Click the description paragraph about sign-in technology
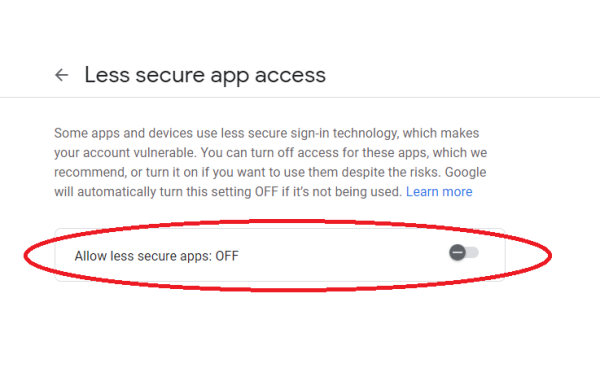This screenshot has width=600, height=368. (x=271, y=162)
